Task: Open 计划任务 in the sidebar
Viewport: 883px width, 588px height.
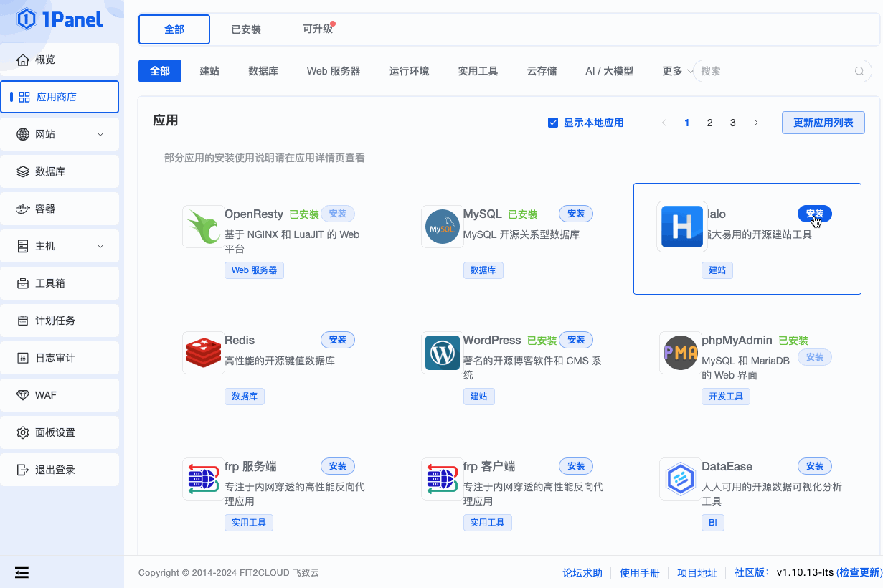Action: coord(60,321)
